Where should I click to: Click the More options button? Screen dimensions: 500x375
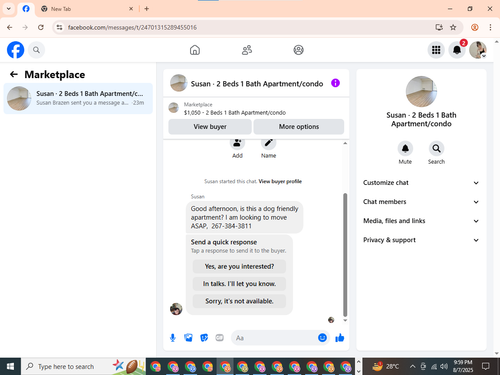pyautogui.click(x=299, y=127)
